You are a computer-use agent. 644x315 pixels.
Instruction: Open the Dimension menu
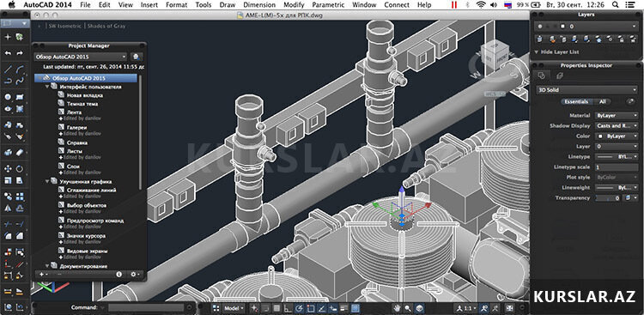[259, 5]
